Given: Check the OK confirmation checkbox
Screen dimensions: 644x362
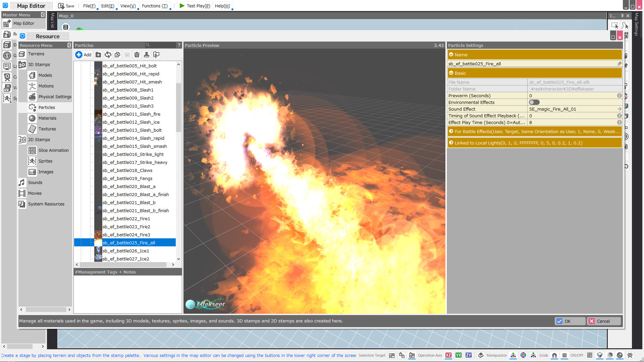Looking at the screenshot, I should pos(559,321).
